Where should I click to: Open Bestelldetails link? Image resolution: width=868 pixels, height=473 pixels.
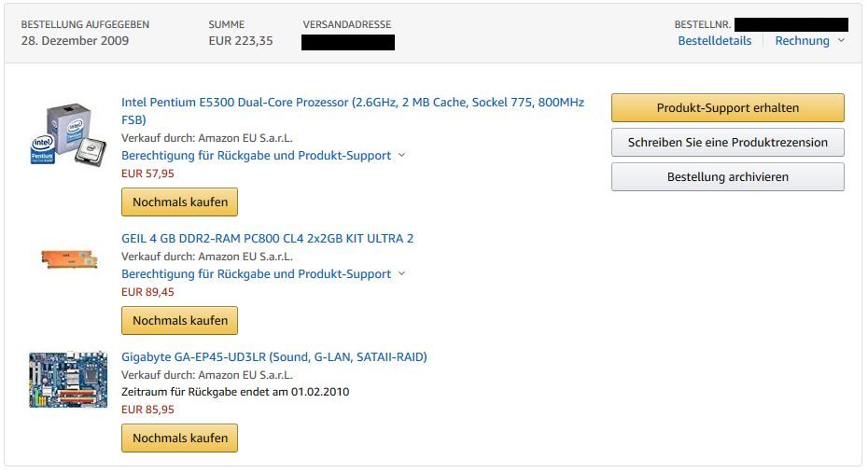pos(714,41)
